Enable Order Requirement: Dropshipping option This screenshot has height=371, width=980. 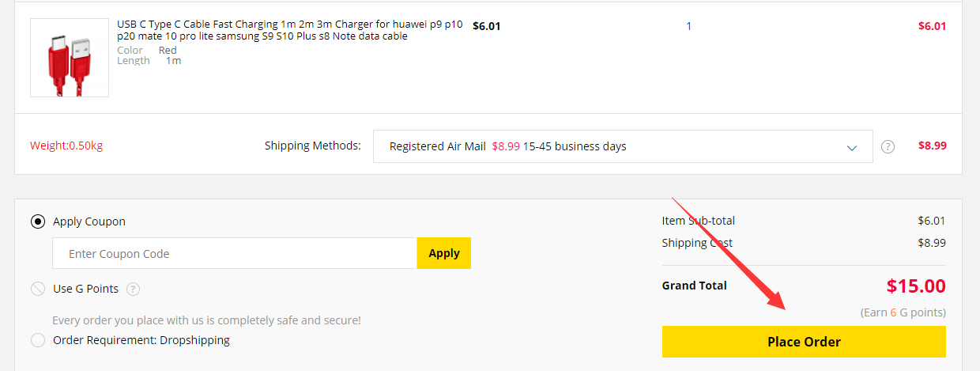37,340
